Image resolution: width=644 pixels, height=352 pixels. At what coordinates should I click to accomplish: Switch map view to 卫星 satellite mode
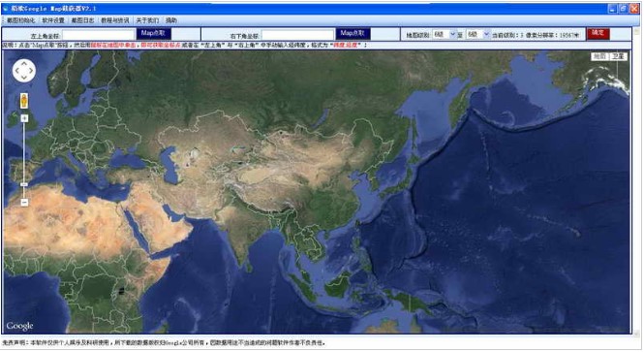coord(618,56)
